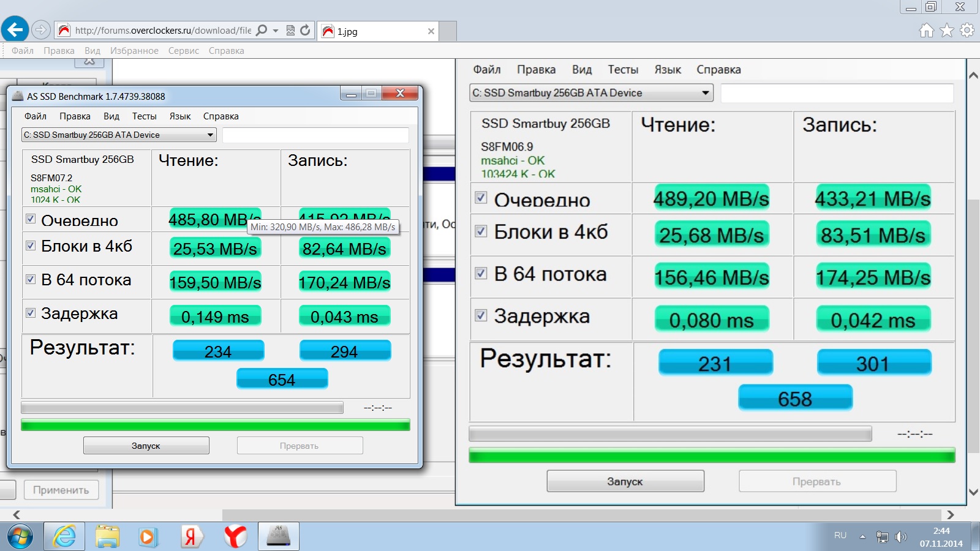
Task: Uncheck Задержка test in AS SSD window
Action: [x=31, y=313]
